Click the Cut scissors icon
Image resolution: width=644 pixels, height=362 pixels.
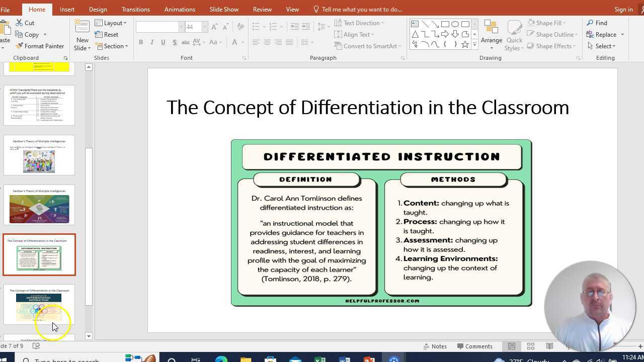19,23
